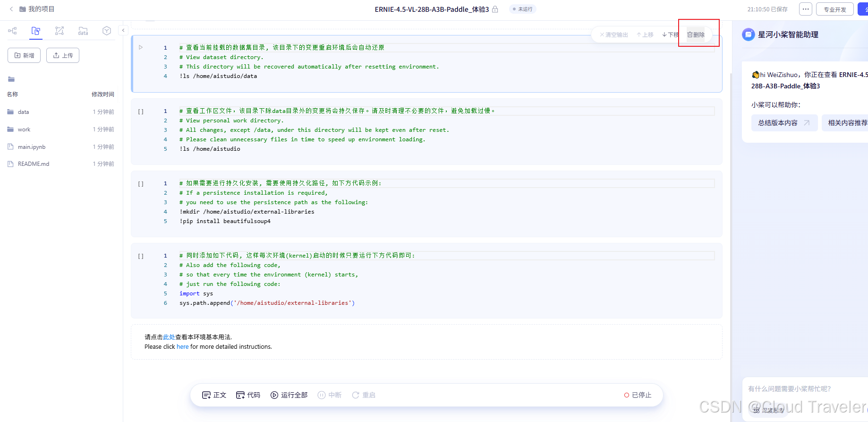Viewport: 868px width, 422px height.
Task: Open the pipeline graph sidebar tab
Action: coord(60,31)
